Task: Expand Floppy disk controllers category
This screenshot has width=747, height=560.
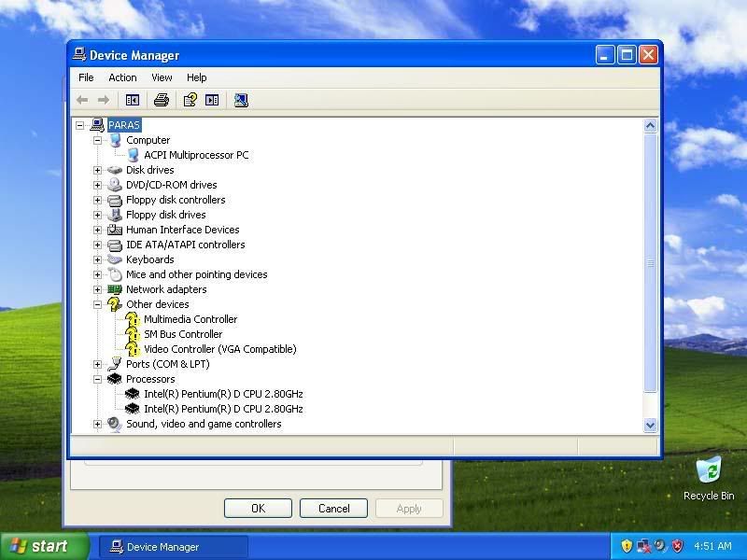Action: coord(97,200)
